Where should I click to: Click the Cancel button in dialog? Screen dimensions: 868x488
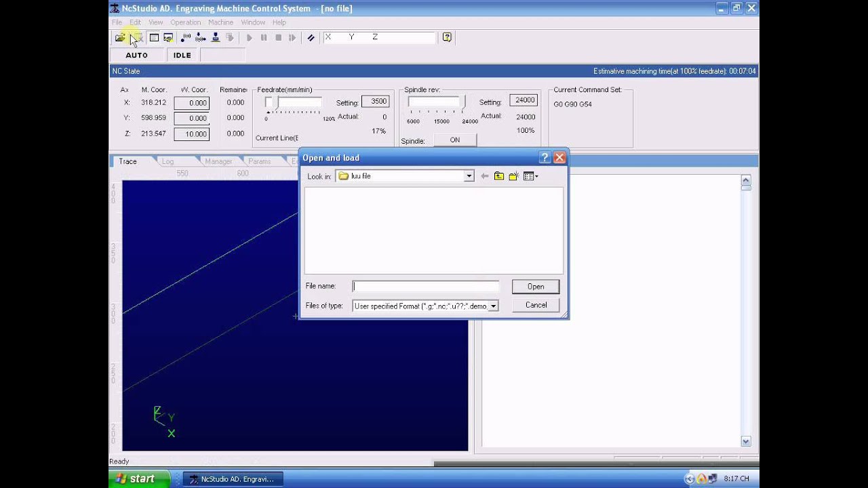pyautogui.click(x=536, y=305)
